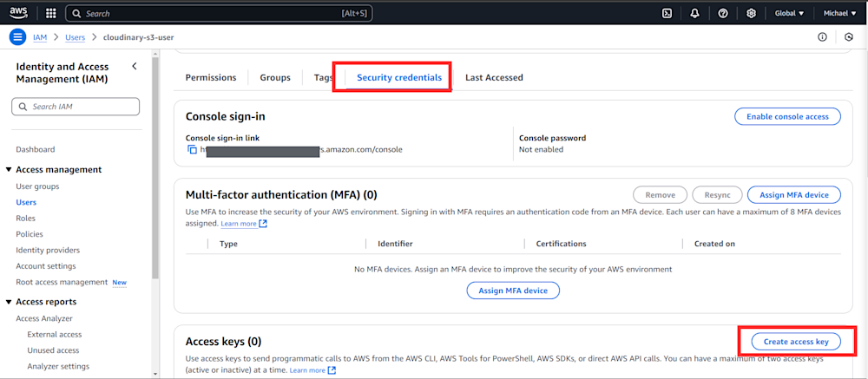Switch to the Last Accessed tab
868x379 pixels.
coord(494,77)
